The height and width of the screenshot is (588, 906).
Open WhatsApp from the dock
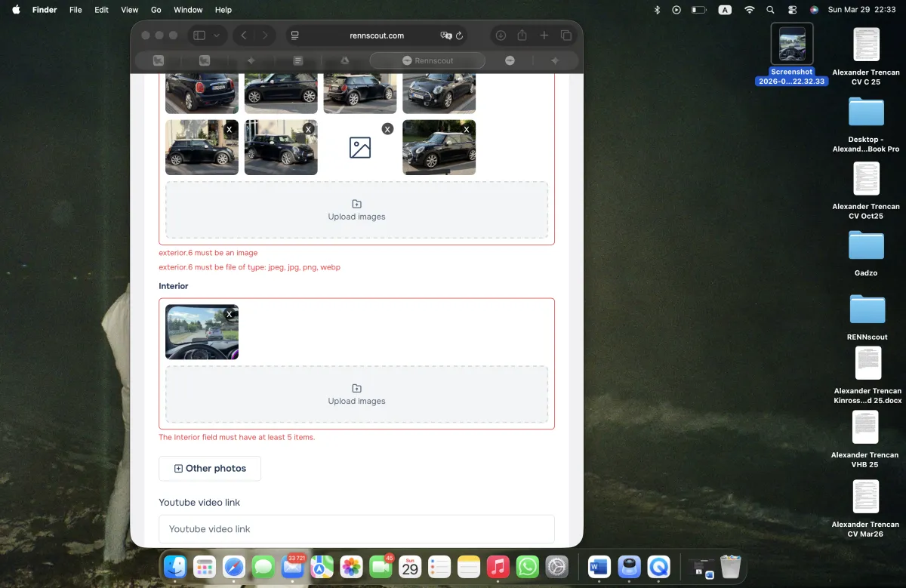pos(527,566)
